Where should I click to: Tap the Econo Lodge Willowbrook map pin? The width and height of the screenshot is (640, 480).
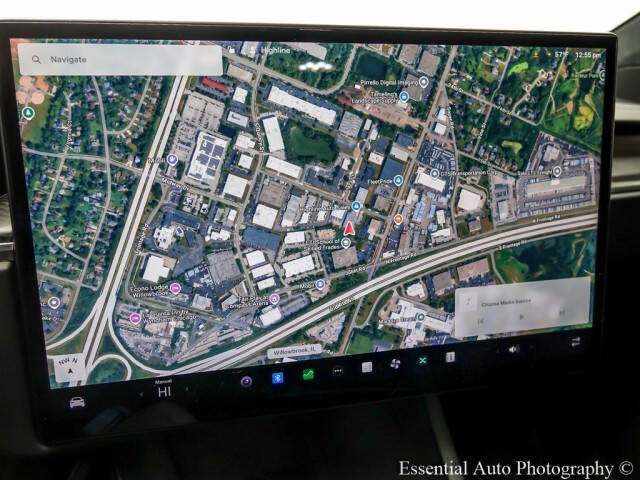pos(176,288)
